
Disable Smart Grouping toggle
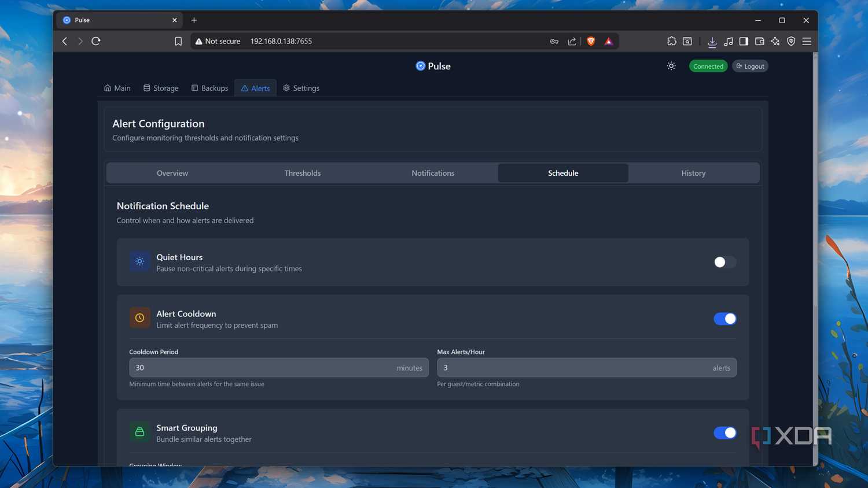click(724, 432)
